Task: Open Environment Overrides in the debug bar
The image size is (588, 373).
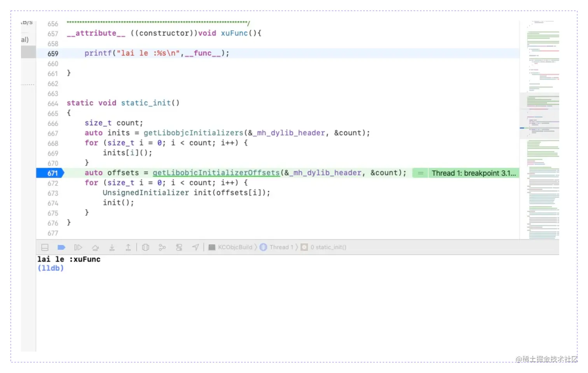Action: tap(179, 247)
